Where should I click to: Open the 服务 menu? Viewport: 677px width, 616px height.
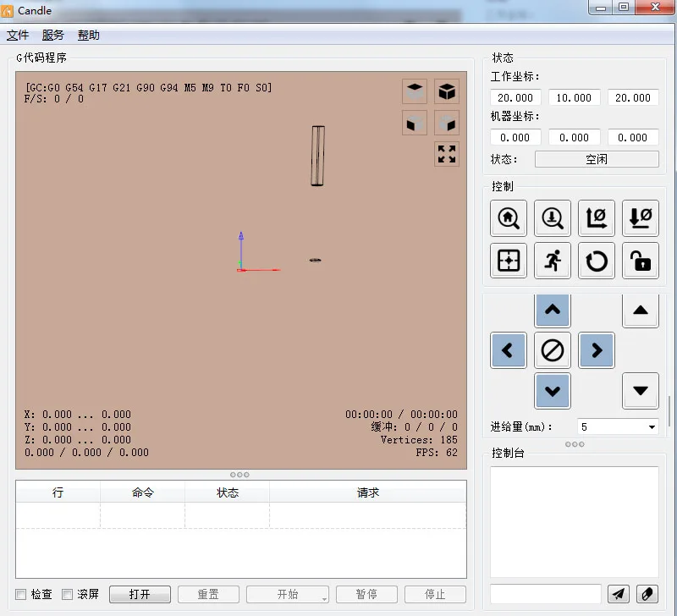pyautogui.click(x=53, y=35)
